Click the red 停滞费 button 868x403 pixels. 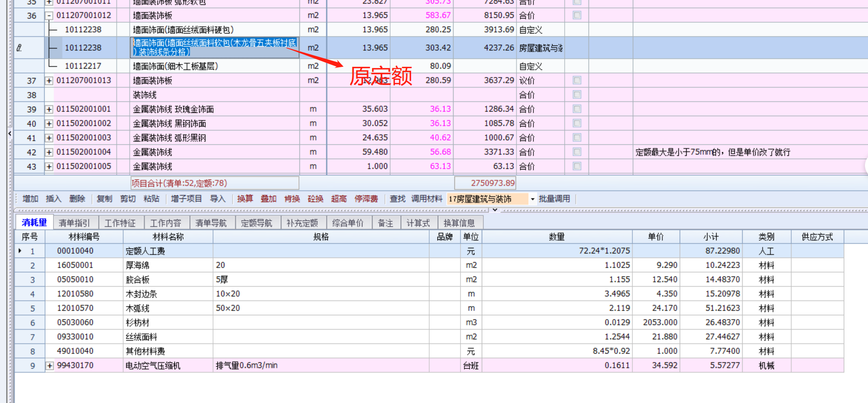(x=366, y=199)
